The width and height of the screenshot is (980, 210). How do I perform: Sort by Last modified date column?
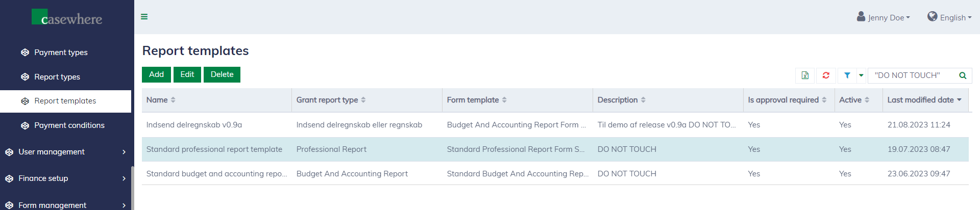(x=959, y=100)
